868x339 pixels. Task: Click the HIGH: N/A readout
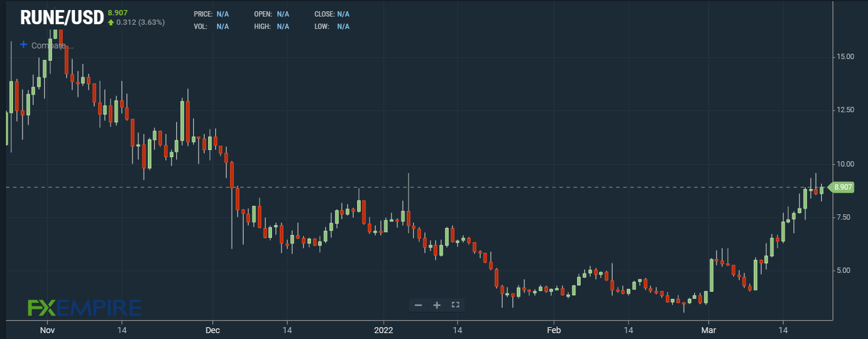click(271, 27)
